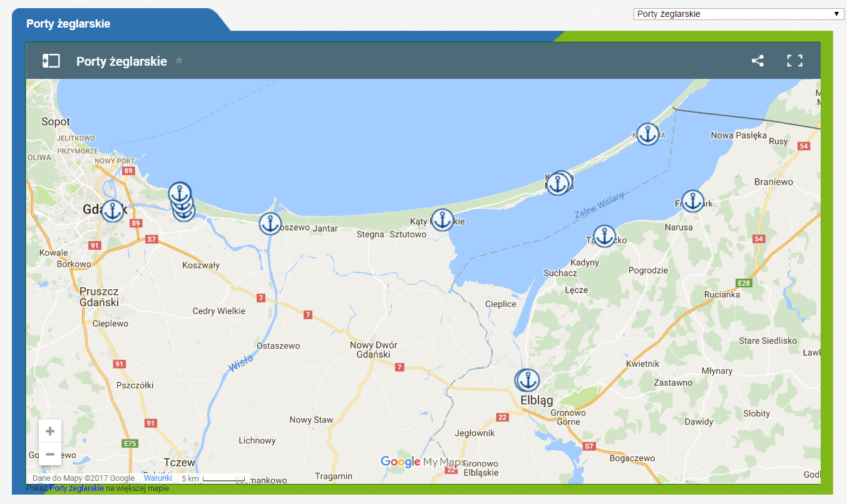Open Porty żeglarskie larger map link
847x504 pixels.
(77, 488)
